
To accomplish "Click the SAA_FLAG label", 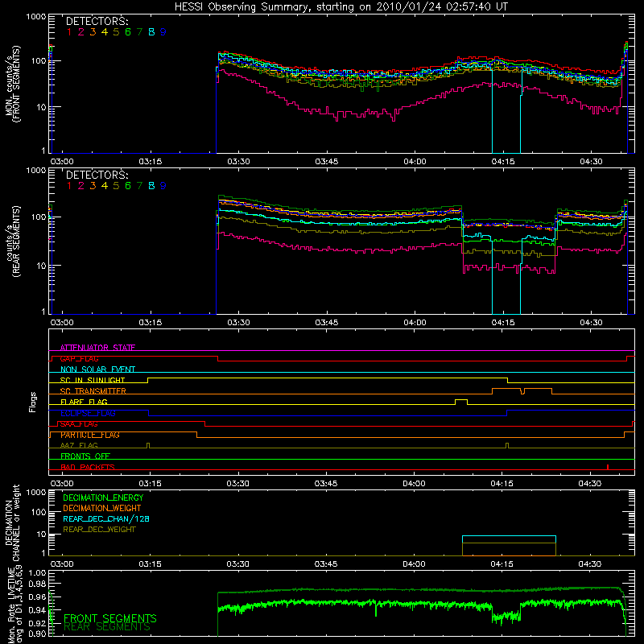I will tap(79, 424).
